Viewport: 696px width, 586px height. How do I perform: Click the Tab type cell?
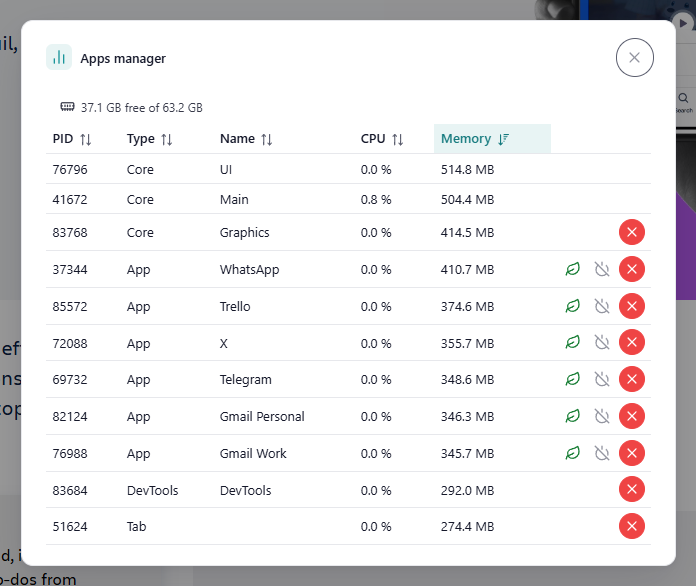[x=136, y=527]
